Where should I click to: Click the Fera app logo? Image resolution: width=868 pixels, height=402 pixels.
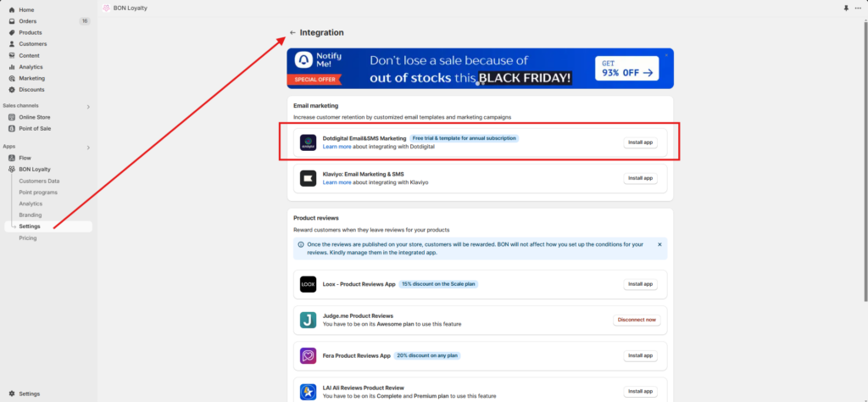pyautogui.click(x=308, y=355)
